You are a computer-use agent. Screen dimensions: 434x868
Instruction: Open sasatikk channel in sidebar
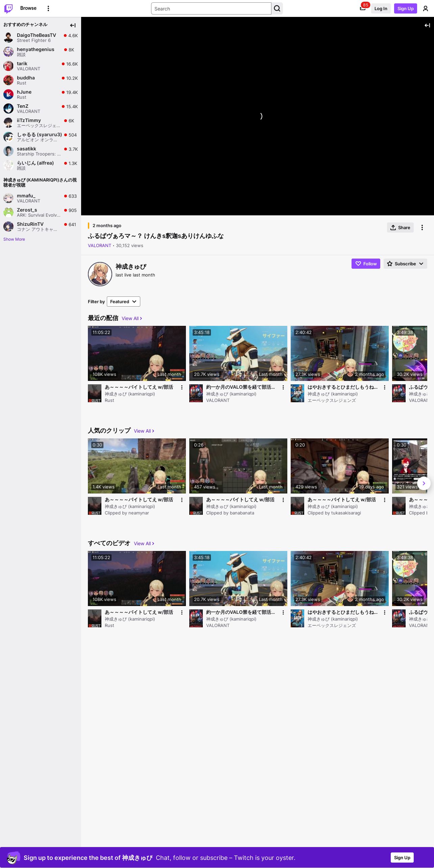[41, 151]
